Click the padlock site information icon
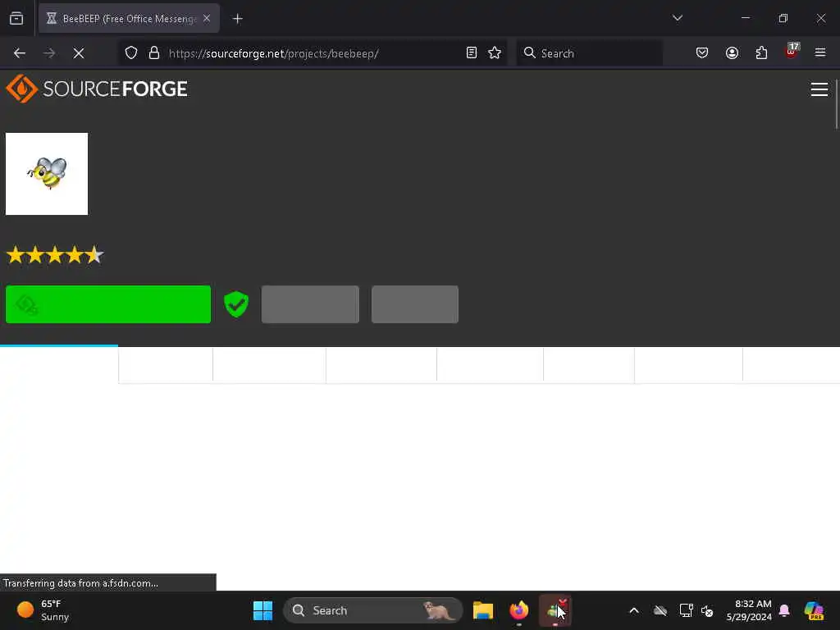Image resolution: width=840 pixels, height=630 pixels. [x=154, y=53]
